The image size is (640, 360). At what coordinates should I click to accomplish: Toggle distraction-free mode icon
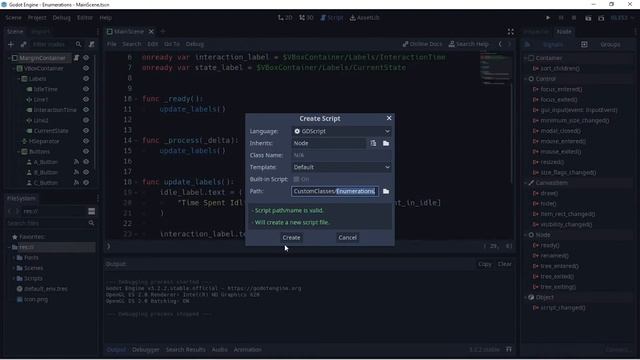[x=511, y=31]
